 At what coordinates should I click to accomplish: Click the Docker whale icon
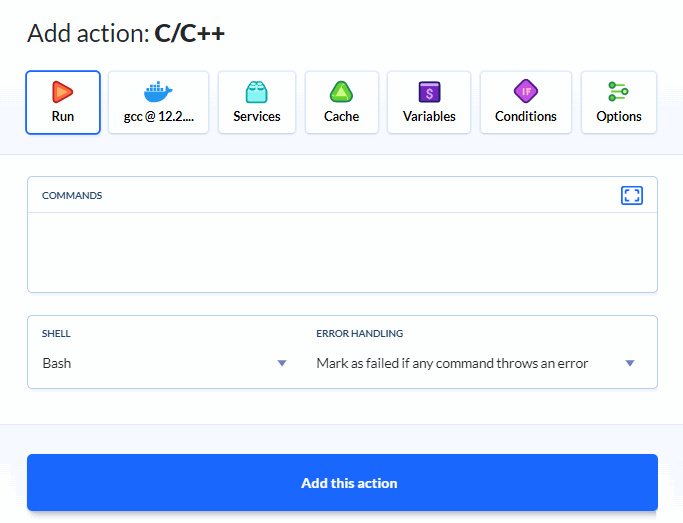pos(158,92)
